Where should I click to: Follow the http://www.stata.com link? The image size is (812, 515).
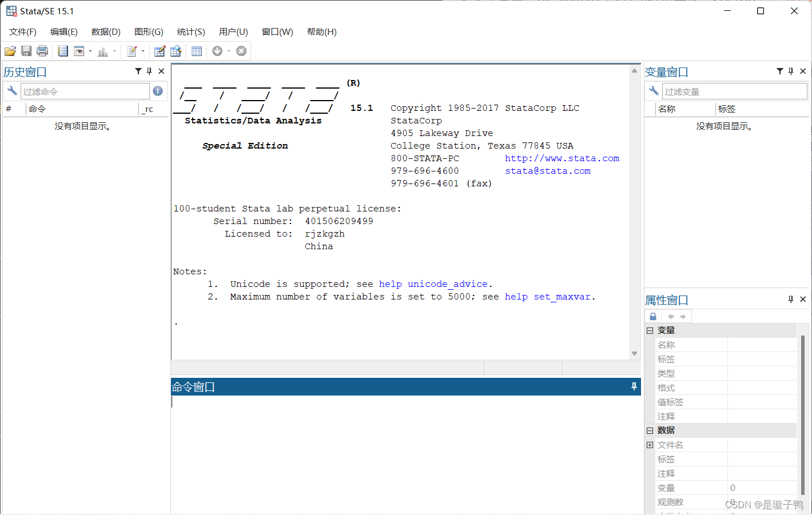[562, 158]
